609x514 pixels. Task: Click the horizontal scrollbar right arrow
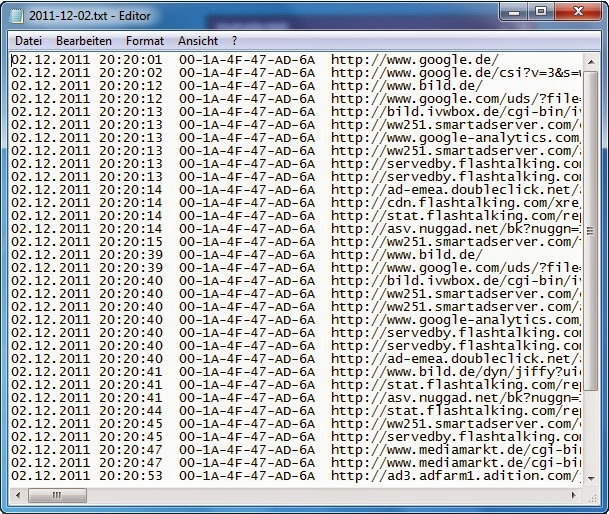tap(574, 495)
